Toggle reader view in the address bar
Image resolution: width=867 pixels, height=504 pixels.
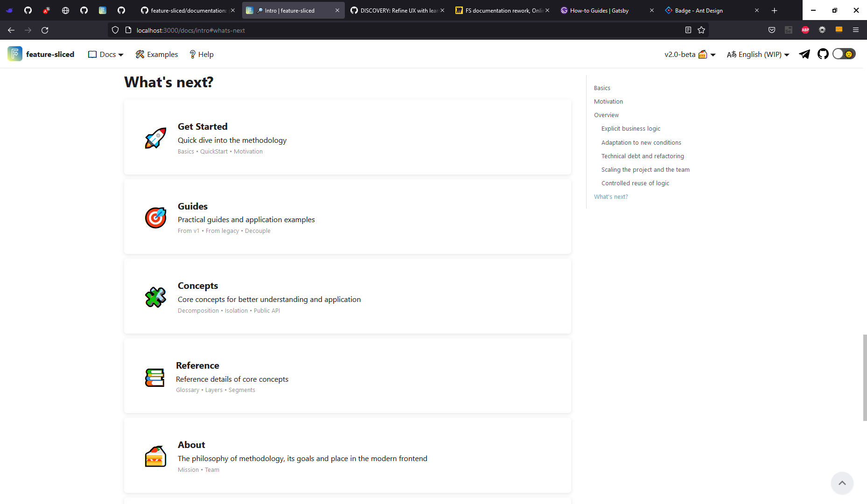688,30
